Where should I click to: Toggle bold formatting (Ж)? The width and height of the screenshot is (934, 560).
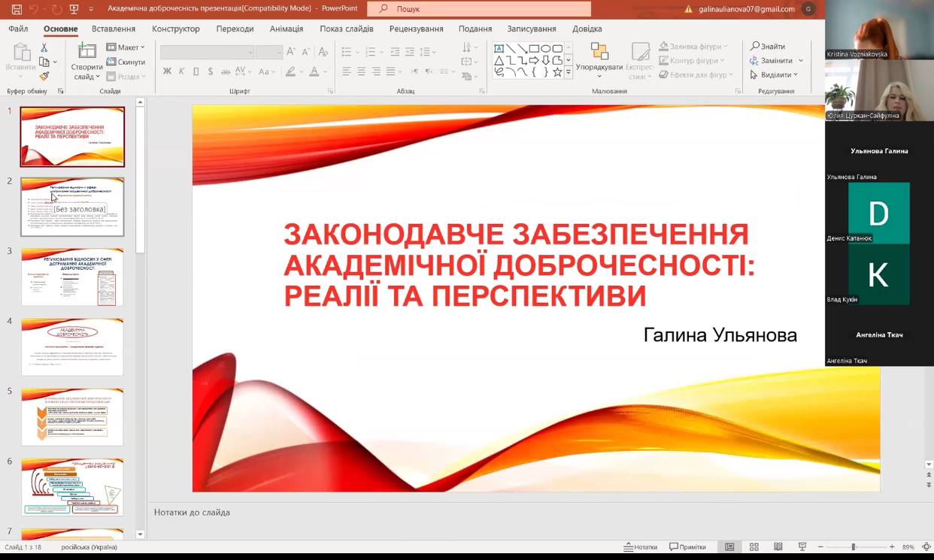pos(167,71)
